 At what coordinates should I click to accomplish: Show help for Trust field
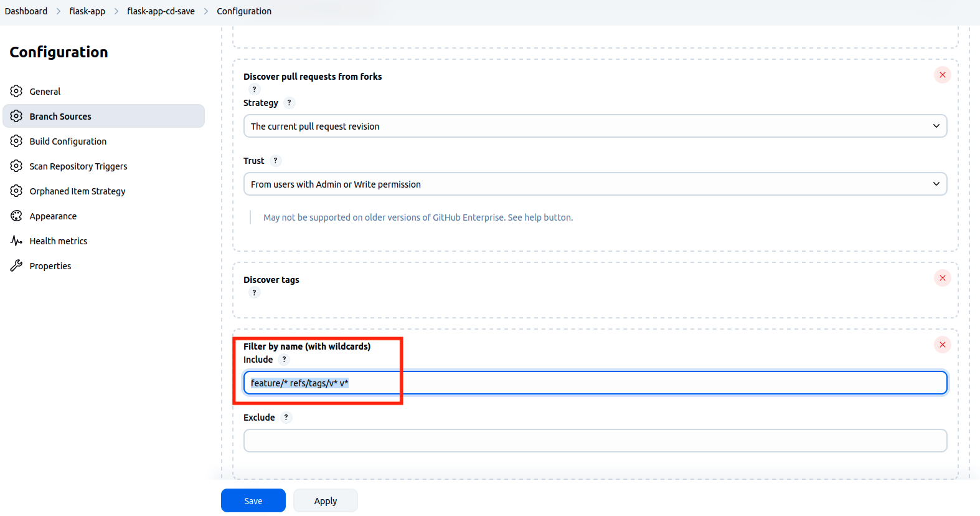click(x=275, y=161)
